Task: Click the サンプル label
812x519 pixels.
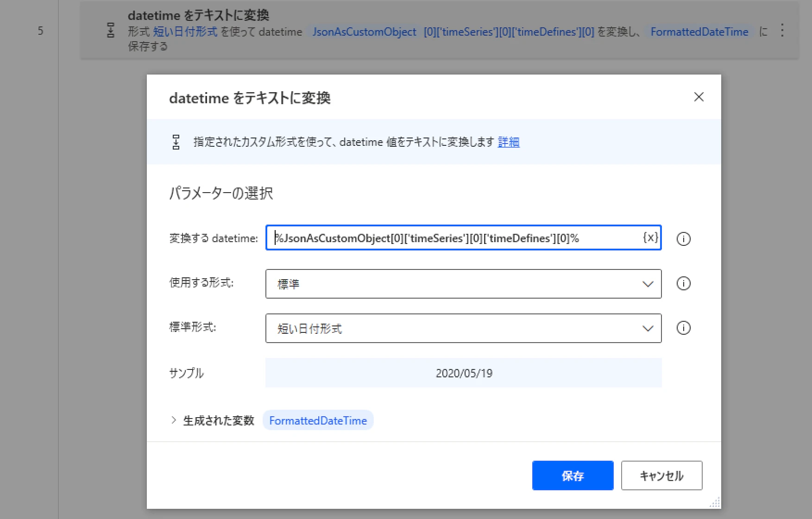Action: tap(187, 373)
